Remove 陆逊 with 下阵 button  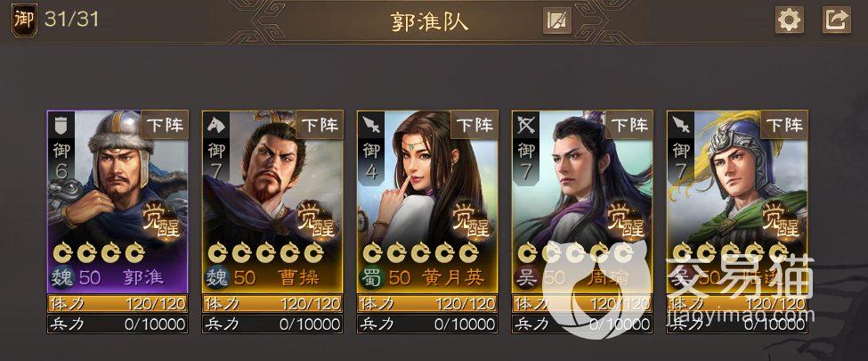[x=784, y=124]
